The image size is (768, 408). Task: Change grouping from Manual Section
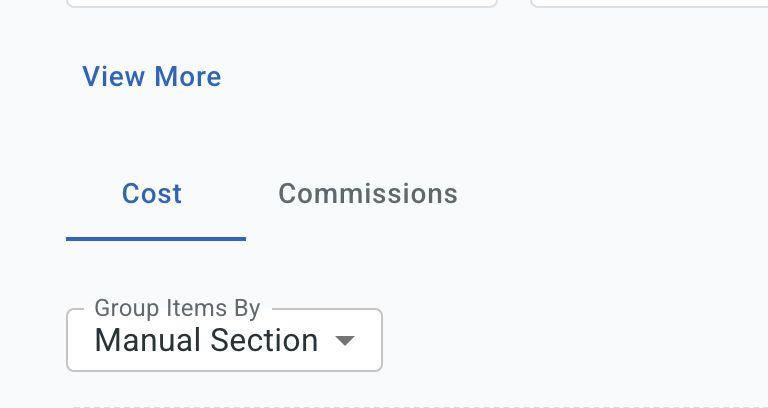pos(224,340)
